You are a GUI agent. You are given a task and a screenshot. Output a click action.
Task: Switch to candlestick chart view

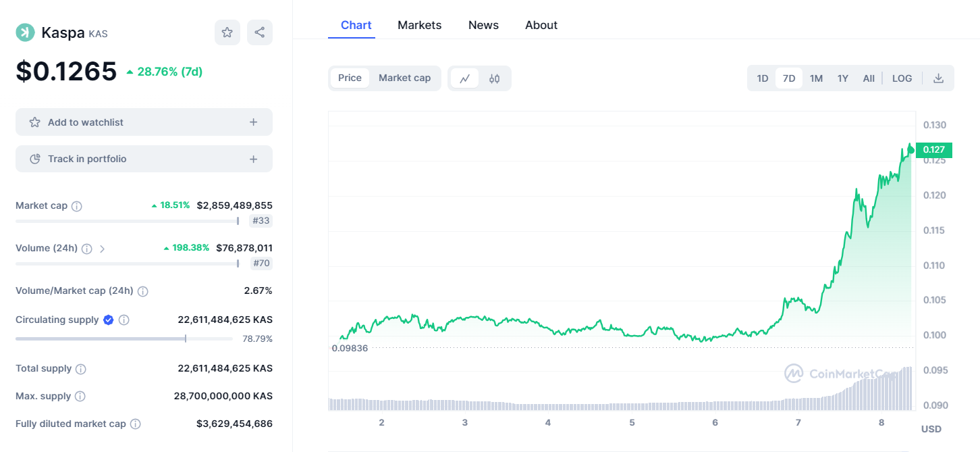(495, 78)
